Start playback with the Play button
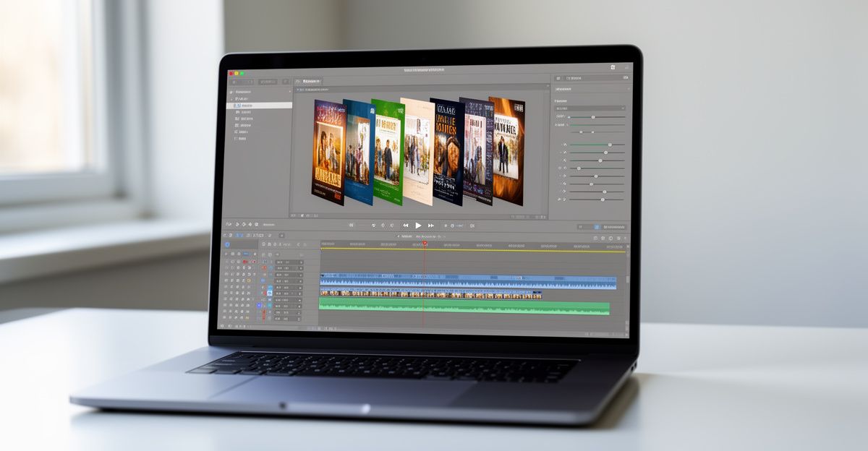The image size is (868, 451). [418, 225]
